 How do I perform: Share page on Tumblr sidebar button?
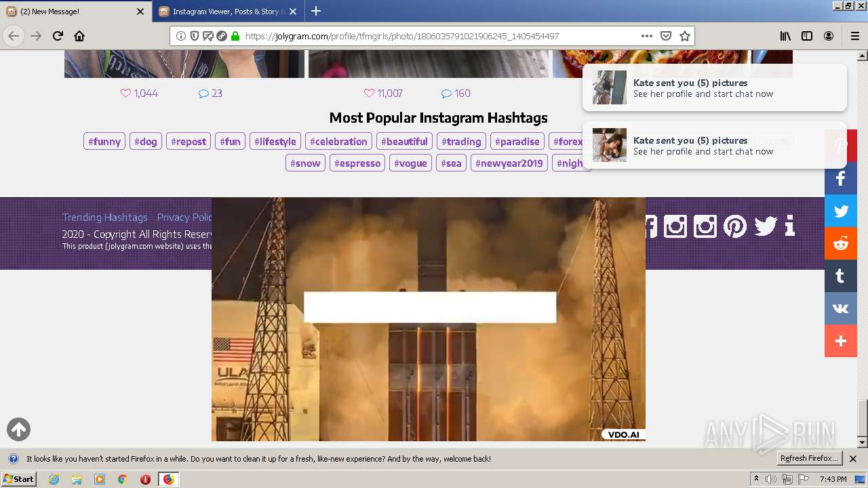tap(841, 276)
